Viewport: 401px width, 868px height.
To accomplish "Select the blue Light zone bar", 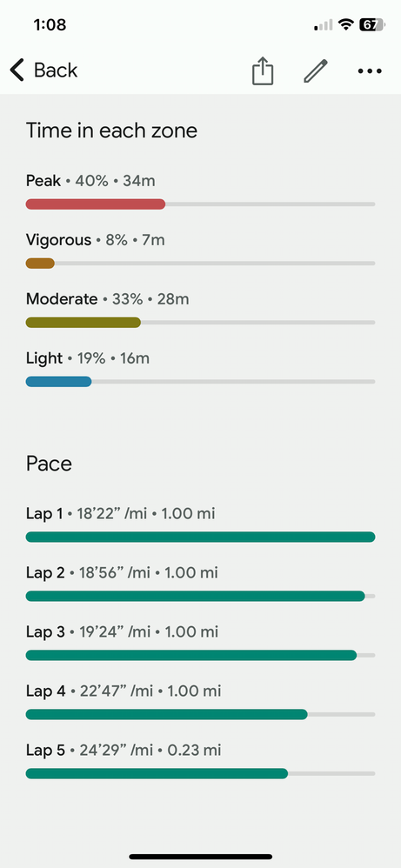I will 58,382.
